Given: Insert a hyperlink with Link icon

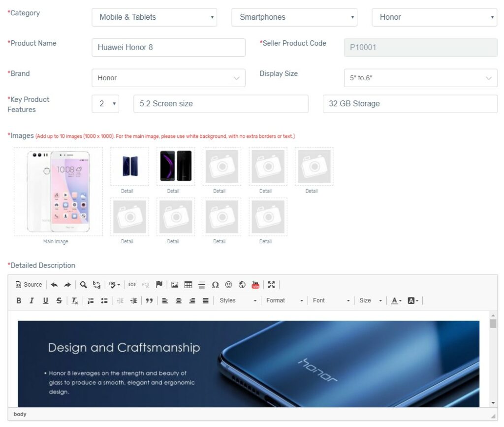Looking at the screenshot, I should (x=132, y=285).
